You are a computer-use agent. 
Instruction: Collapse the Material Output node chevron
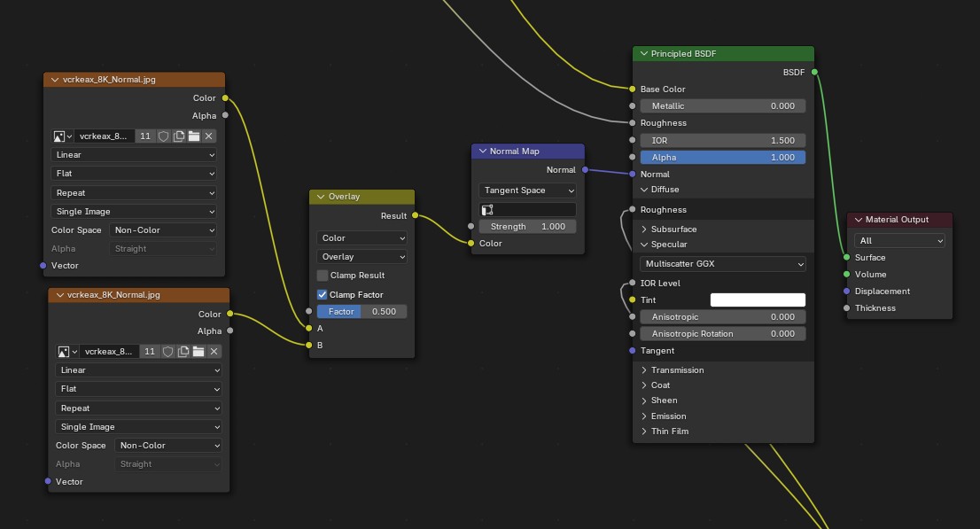[x=858, y=220]
